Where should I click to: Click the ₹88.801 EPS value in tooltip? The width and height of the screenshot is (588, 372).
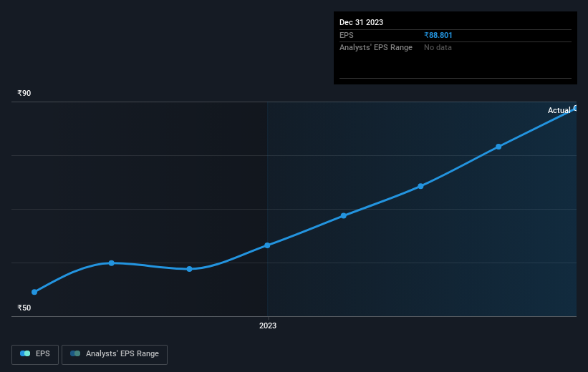(x=438, y=35)
